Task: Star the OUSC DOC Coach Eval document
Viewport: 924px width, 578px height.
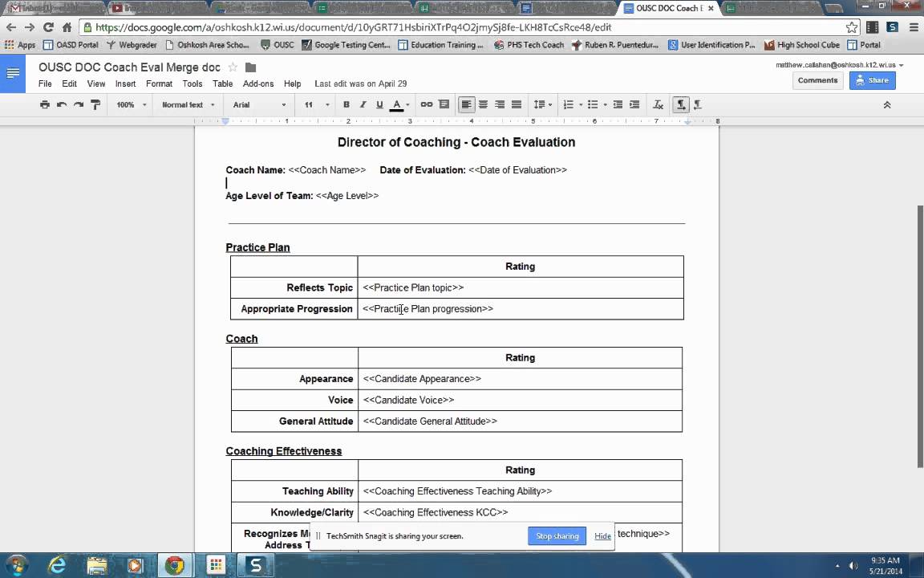Action: (x=233, y=67)
